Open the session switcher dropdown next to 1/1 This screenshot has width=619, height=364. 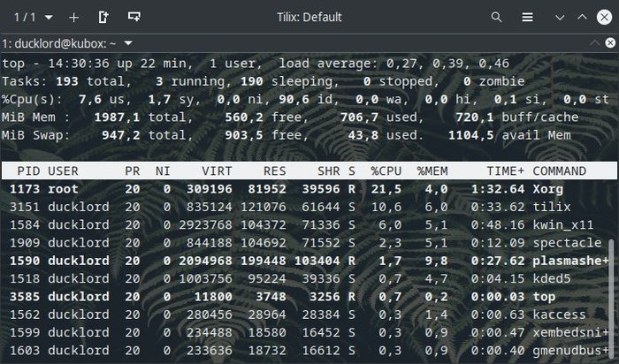click(49, 18)
